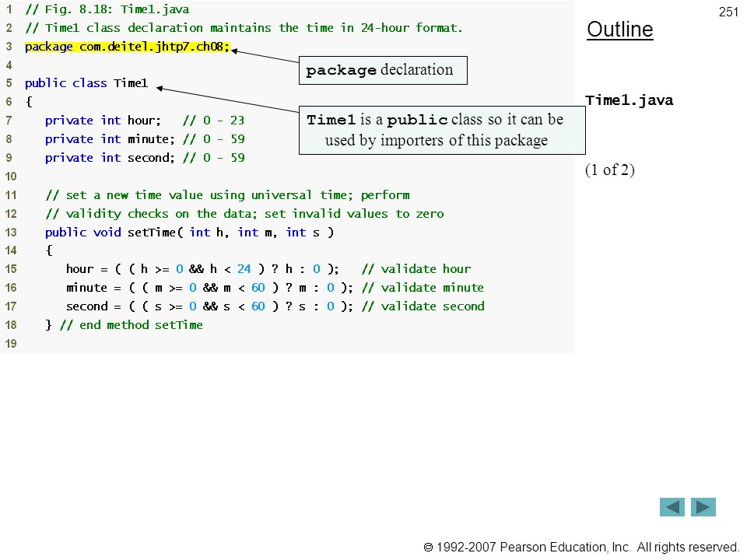Click the setTime method signature line
Viewport: 747px width, 560px height.
tap(190, 233)
